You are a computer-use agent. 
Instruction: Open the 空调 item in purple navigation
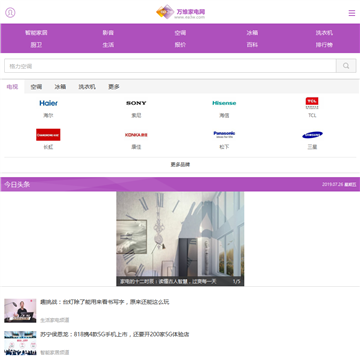click(180, 33)
